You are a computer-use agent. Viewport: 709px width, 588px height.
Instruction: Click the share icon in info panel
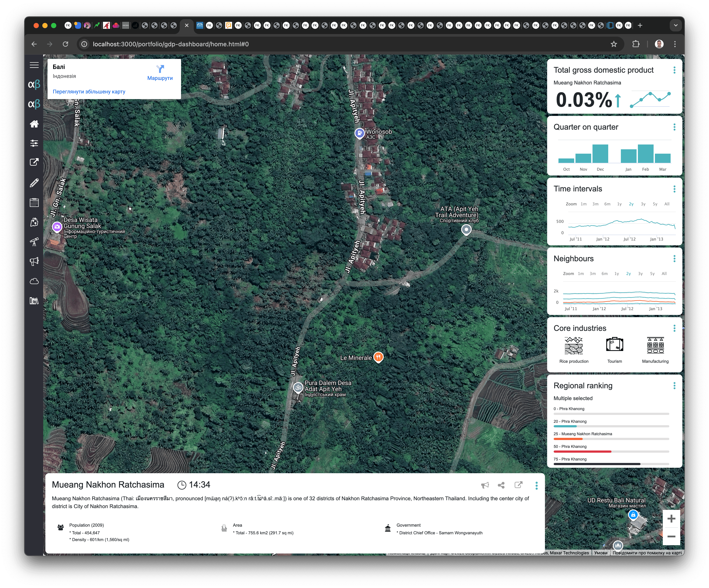point(501,485)
